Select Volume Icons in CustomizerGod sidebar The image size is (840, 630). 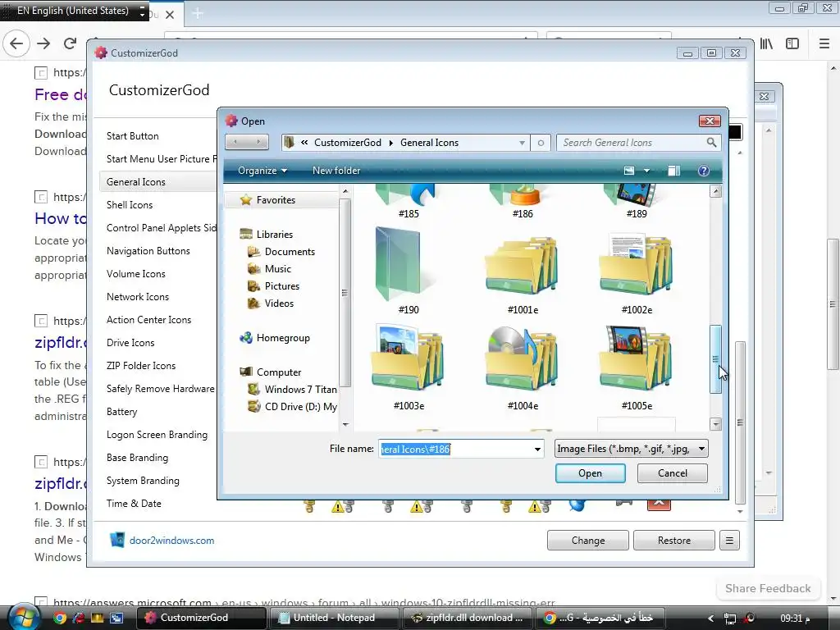135,274
